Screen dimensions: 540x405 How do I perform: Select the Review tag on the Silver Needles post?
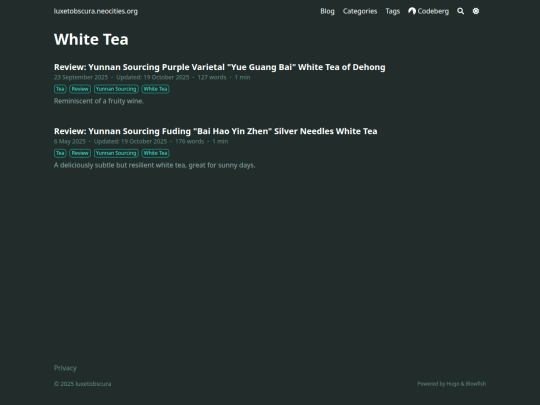coord(80,153)
